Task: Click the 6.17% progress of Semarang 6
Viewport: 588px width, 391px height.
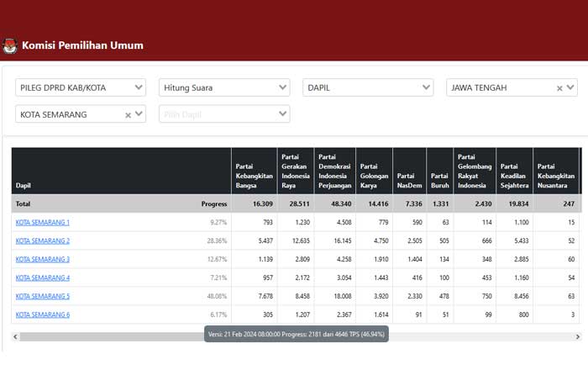Action: click(x=218, y=314)
